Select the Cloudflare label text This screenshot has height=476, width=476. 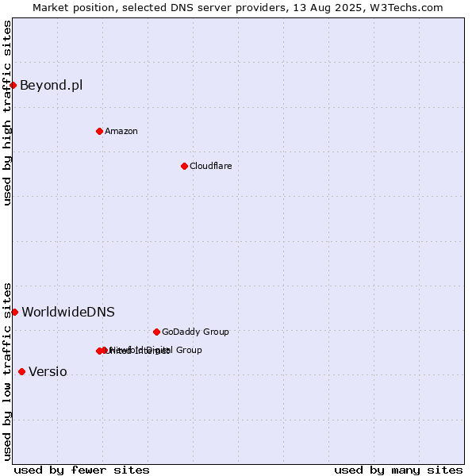click(211, 166)
